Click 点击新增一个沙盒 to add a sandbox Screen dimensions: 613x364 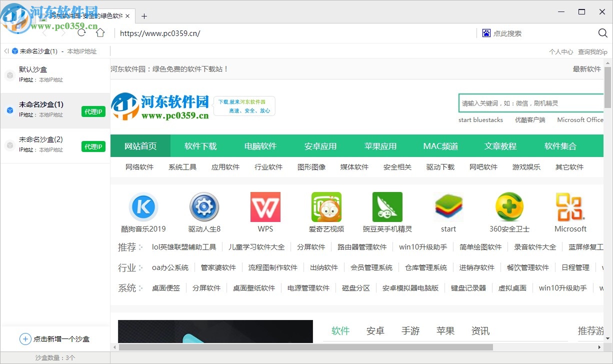(55, 339)
